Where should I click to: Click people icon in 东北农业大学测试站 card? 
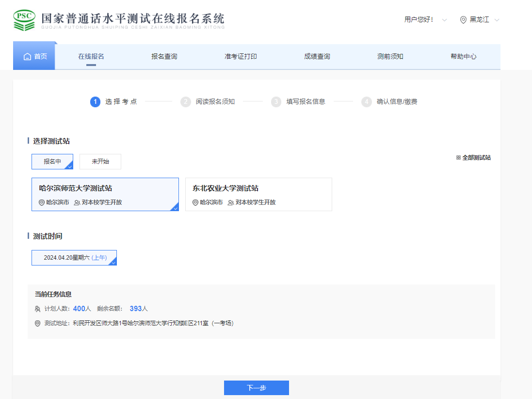231,202
